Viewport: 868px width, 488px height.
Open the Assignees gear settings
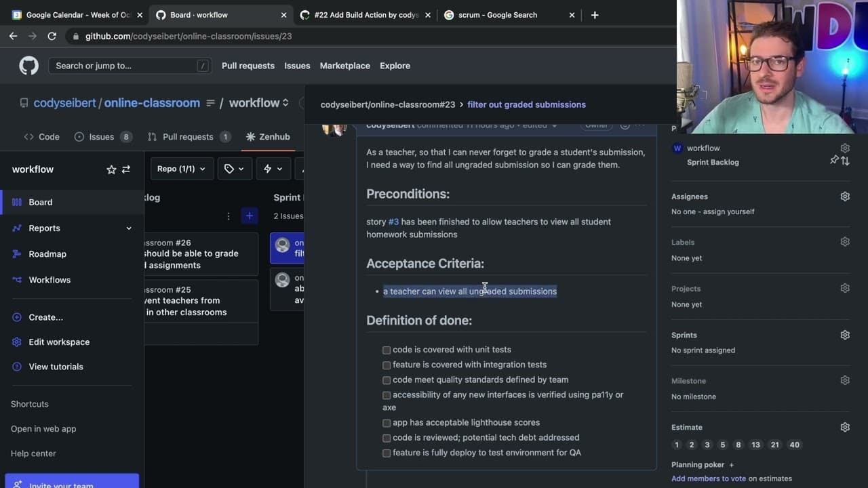pyautogui.click(x=845, y=197)
